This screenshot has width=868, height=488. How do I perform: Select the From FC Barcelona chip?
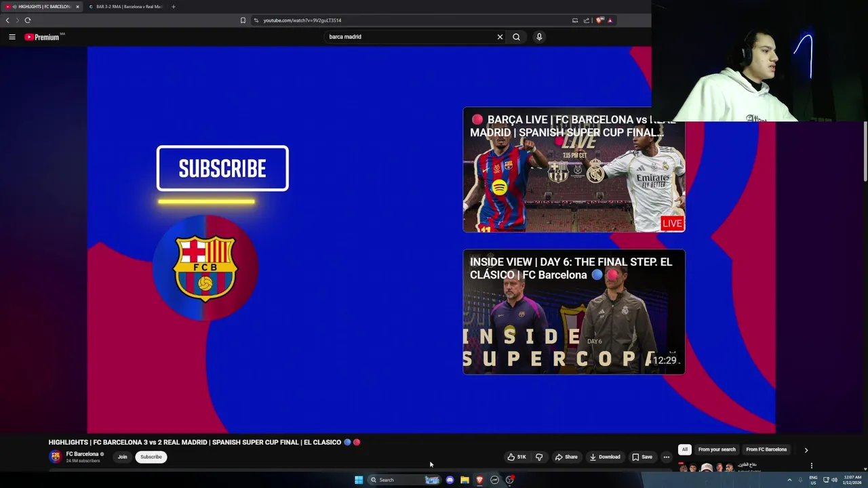coord(766,449)
